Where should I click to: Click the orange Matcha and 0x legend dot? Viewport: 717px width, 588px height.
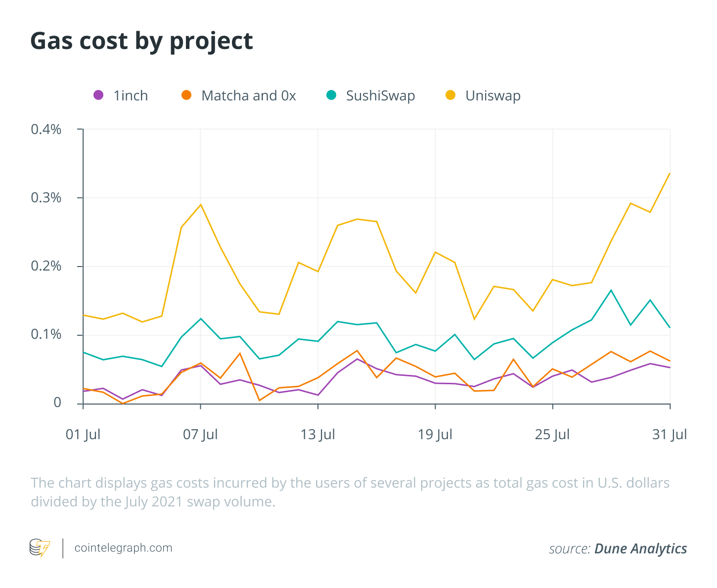186,95
